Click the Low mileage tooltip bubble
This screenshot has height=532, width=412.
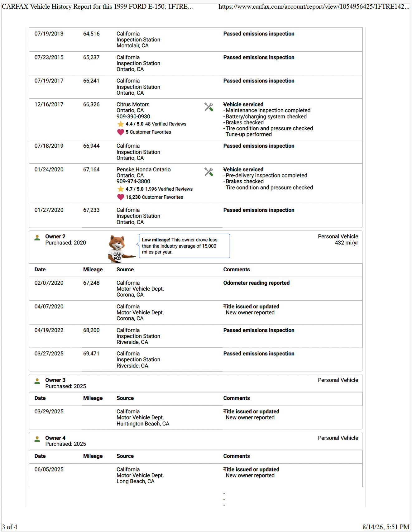pos(184,246)
